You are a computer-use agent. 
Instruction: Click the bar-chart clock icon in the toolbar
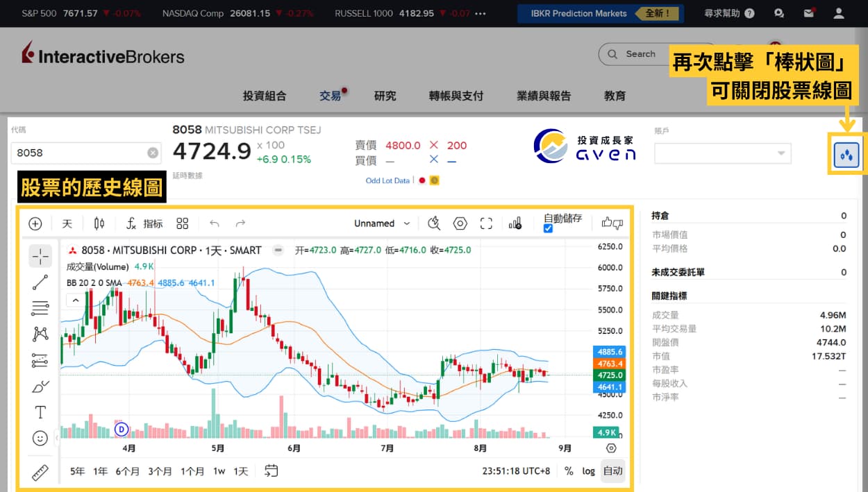[x=515, y=223]
